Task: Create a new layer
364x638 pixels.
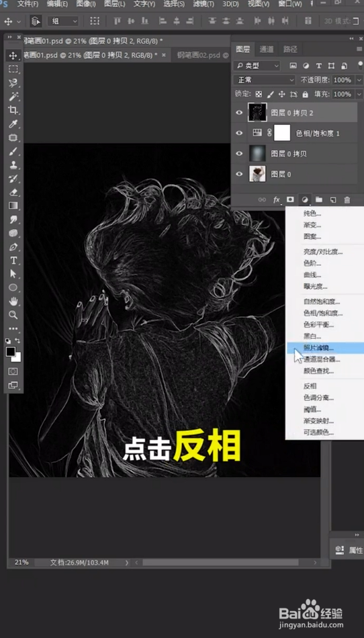Action: (333, 199)
